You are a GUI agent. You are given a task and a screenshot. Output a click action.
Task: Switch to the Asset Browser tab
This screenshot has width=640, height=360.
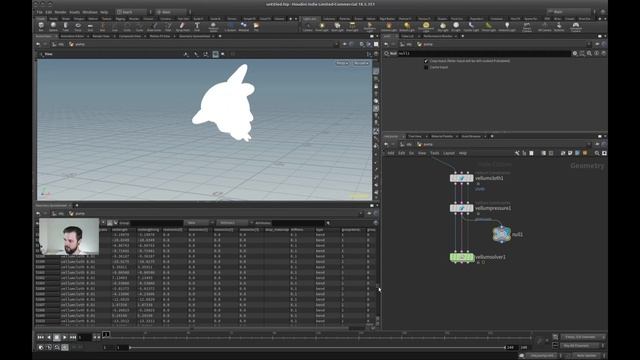(x=471, y=136)
